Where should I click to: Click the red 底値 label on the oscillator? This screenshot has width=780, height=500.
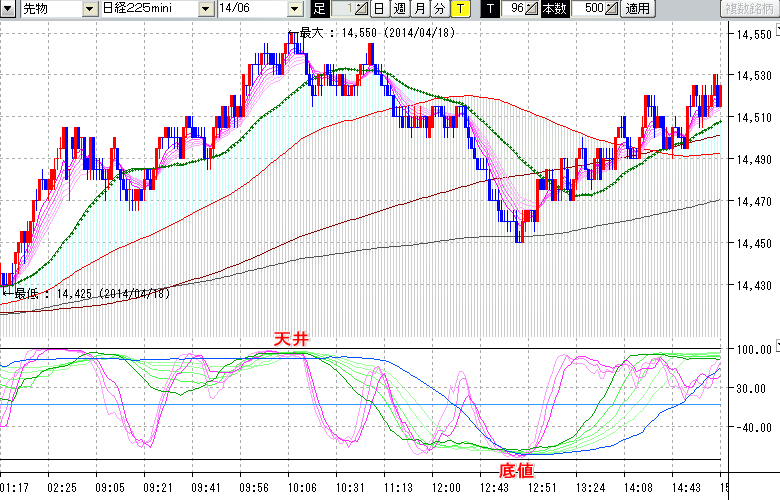(515, 470)
